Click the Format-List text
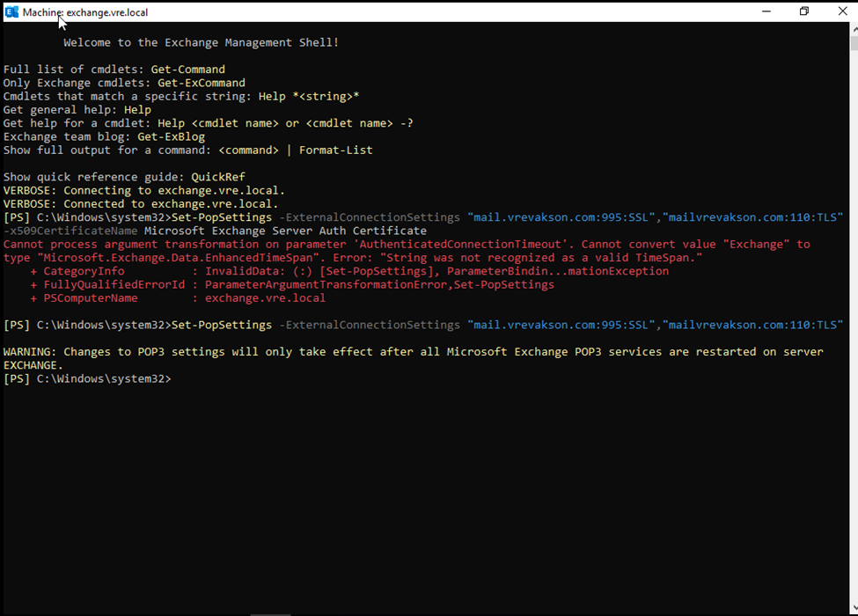The width and height of the screenshot is (858, 616). coord(335,150)
